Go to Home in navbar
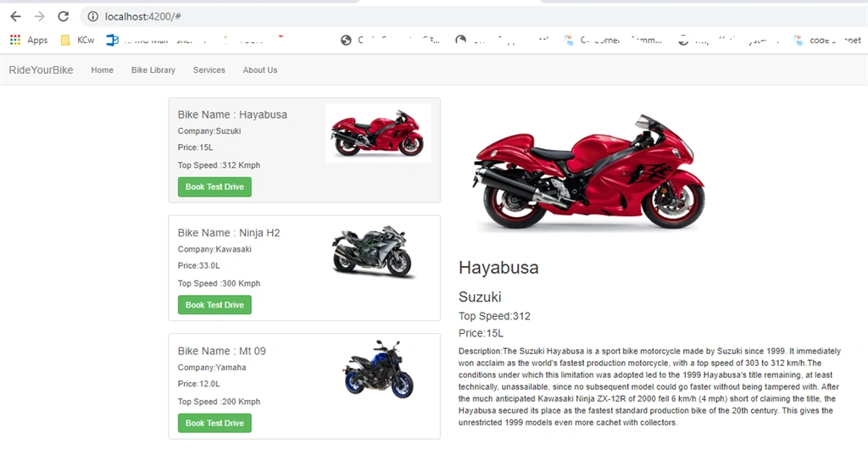The image size is (868, 455). click(103, 69)
